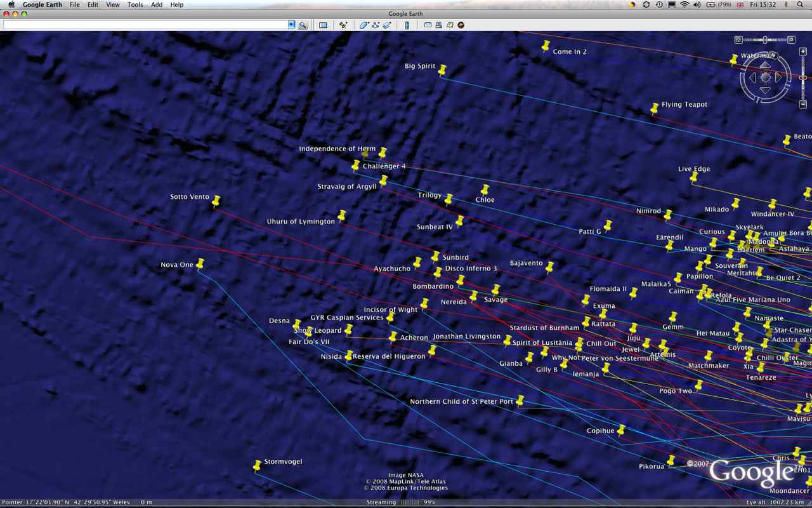The height and width of the screenshot is (508, 812).
Task: Open the Add menu
Action: (157, 4)
